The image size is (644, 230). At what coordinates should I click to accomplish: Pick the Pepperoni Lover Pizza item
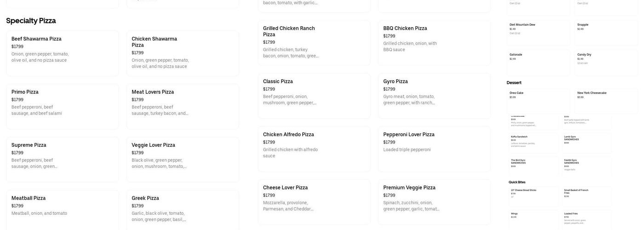[x=434, y=149]
